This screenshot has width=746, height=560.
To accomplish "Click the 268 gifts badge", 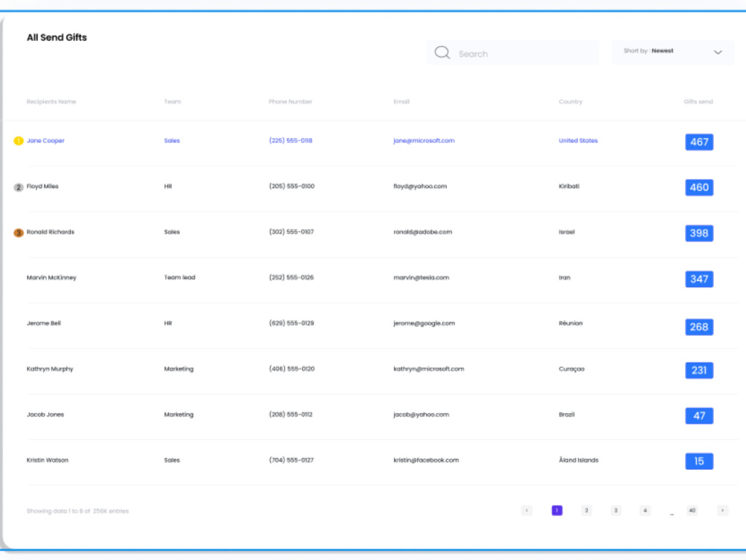I will [699, 327].
